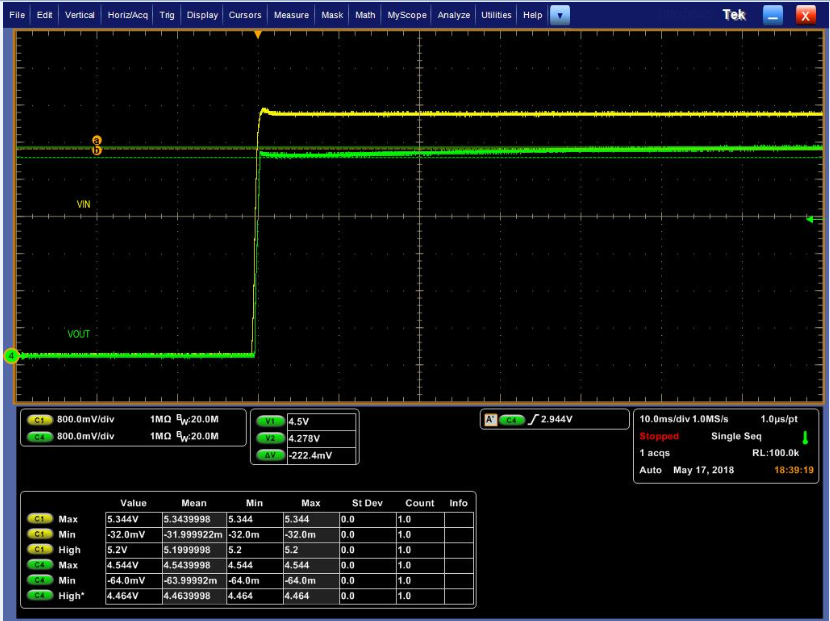Click the channel 4 ground reference marker
This screenshot has height=621, width=830.
click(x=12, y=355)
